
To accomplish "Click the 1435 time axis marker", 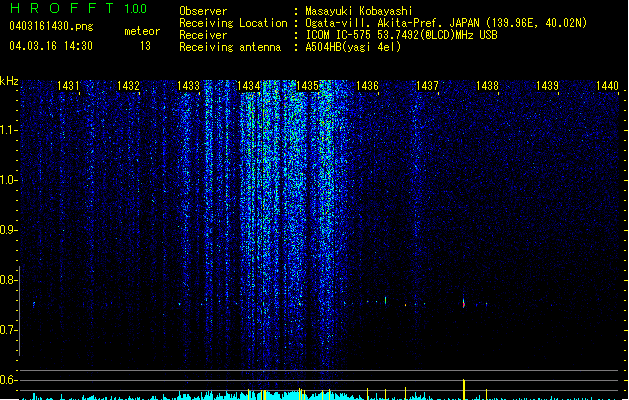I will 307,86.
